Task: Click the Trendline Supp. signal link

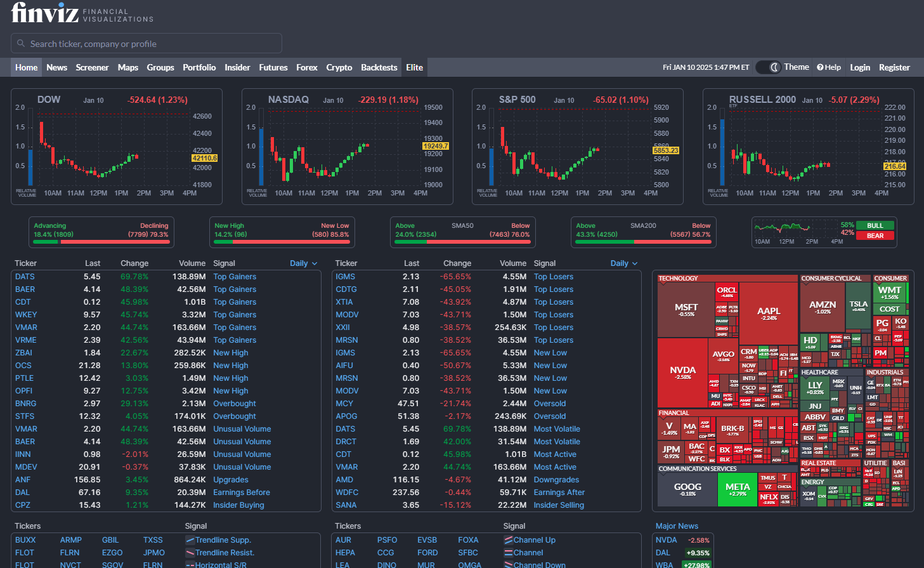Action: pyautogui.click(x=223, y=540)
